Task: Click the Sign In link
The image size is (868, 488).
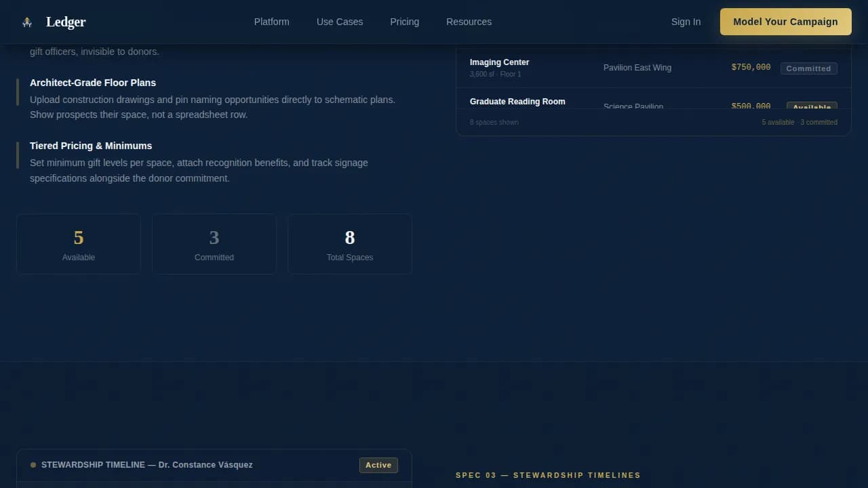Action: [x=686, y=22]
